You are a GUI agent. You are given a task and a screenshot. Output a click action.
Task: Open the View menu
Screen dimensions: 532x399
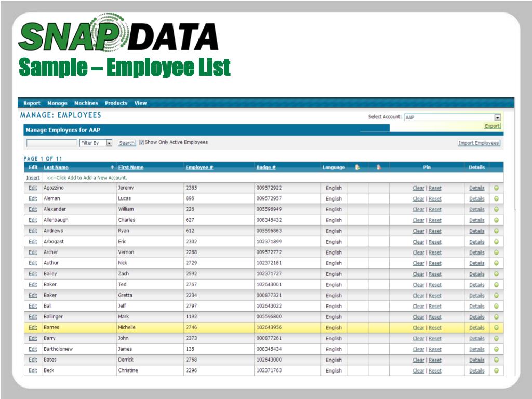pyautogui.click(x=140, y=103)
